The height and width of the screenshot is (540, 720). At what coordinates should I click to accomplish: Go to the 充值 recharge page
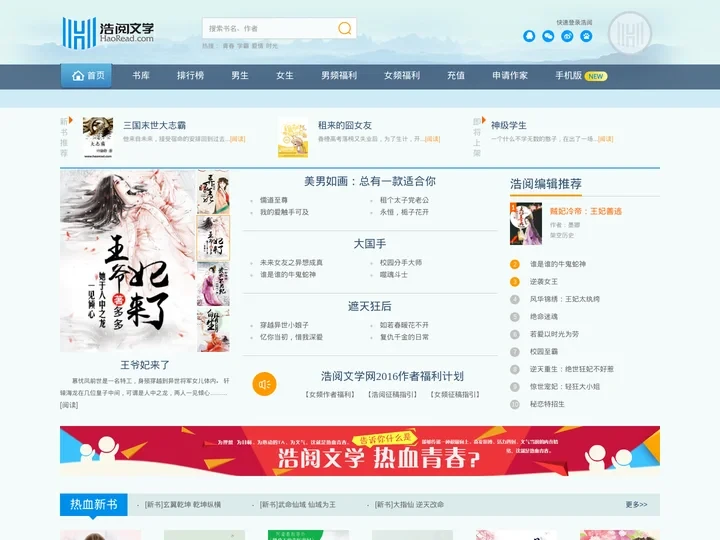pos(456,76)
